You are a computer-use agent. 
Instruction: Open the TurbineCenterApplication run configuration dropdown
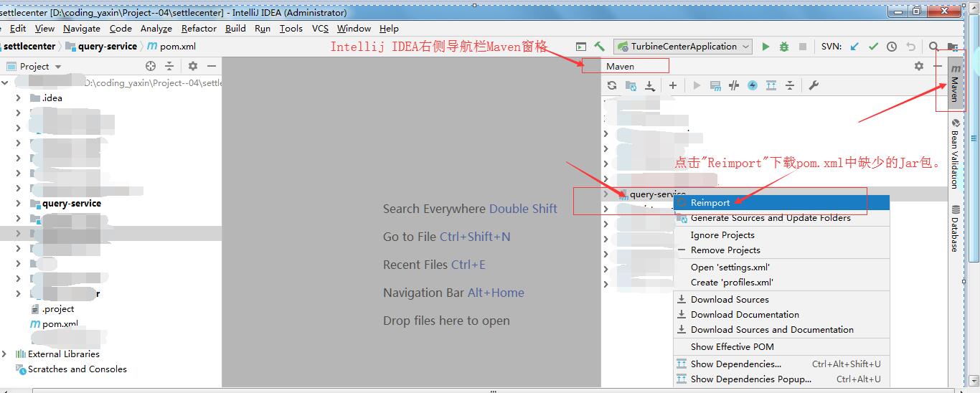(x=683, y=46)
